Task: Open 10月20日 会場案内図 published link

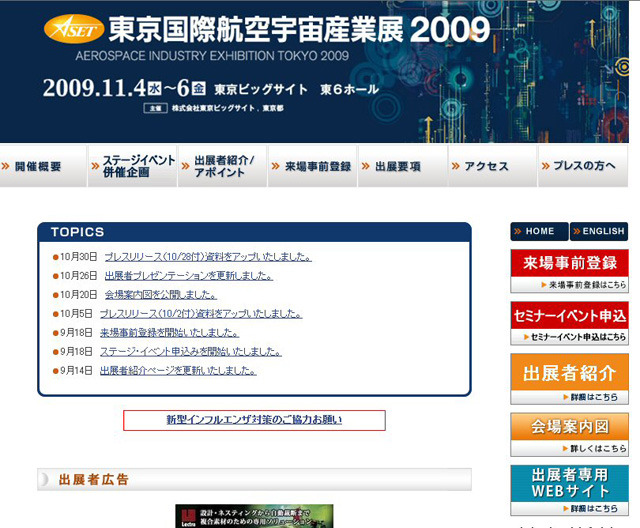Action: click(x=160, y=295)
